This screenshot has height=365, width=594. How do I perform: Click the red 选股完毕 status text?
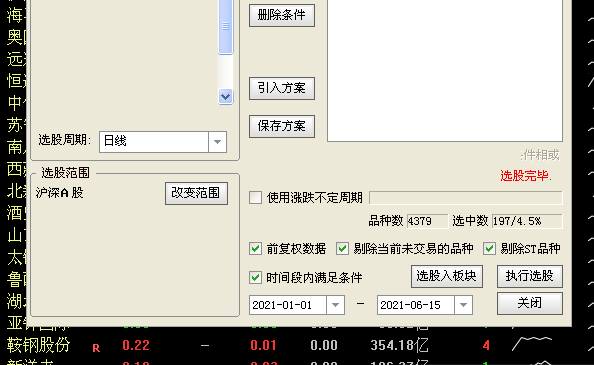(x=526, y=176)
